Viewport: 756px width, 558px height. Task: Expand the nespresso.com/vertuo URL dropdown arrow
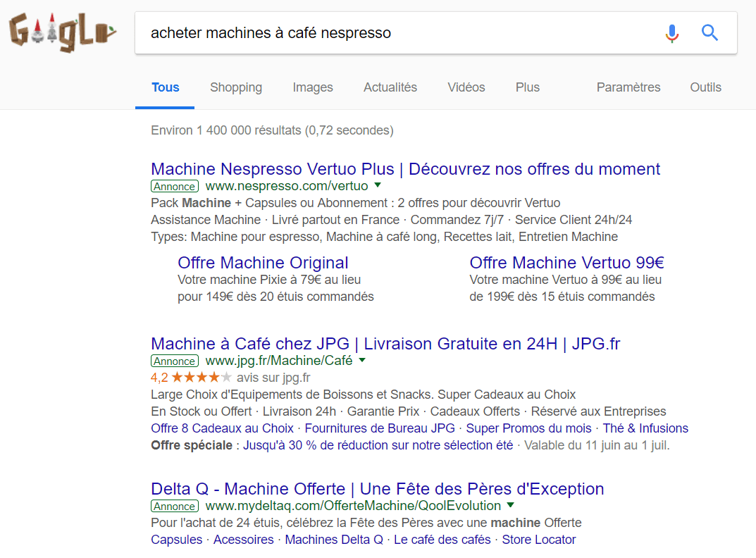pos(378,185)
